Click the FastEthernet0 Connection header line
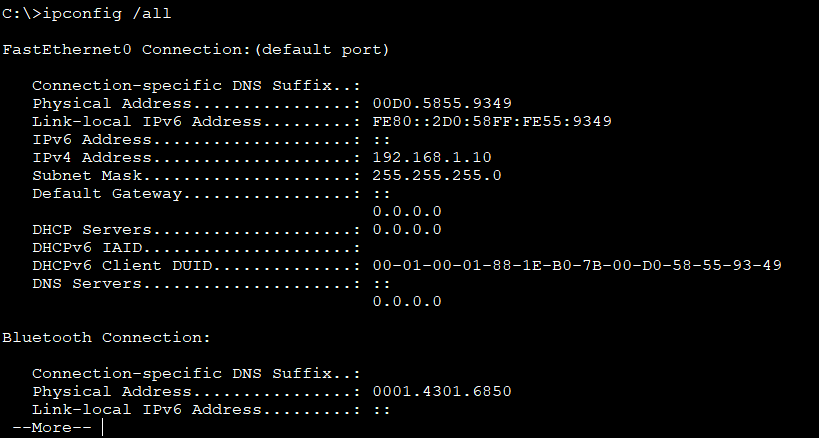Screen dimensions: 819x438 pos(196,50)
